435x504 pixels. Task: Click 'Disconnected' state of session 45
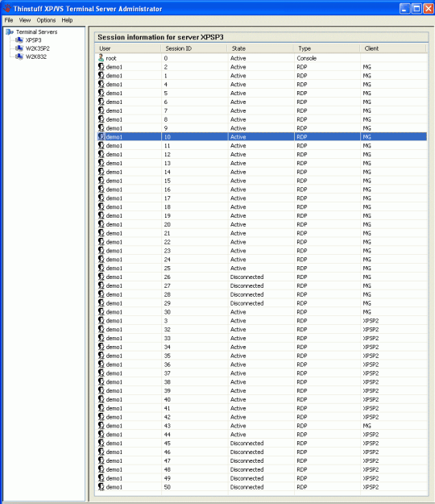246,444
